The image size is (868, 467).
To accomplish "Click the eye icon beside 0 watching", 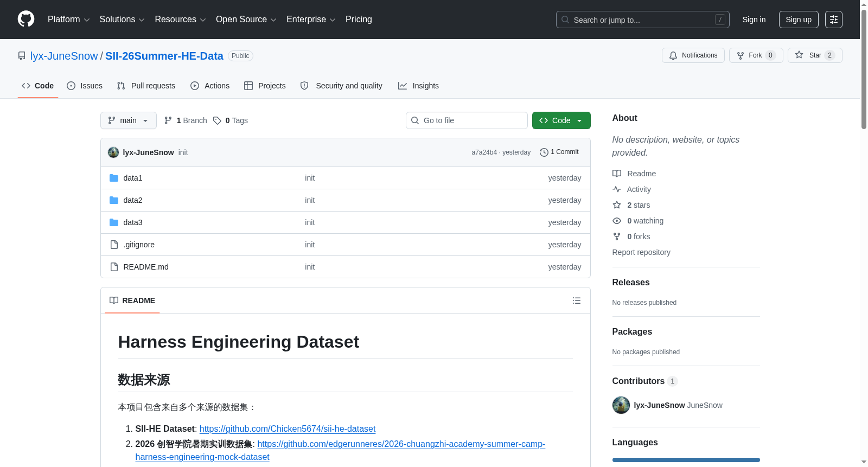I will coord(617,221).
